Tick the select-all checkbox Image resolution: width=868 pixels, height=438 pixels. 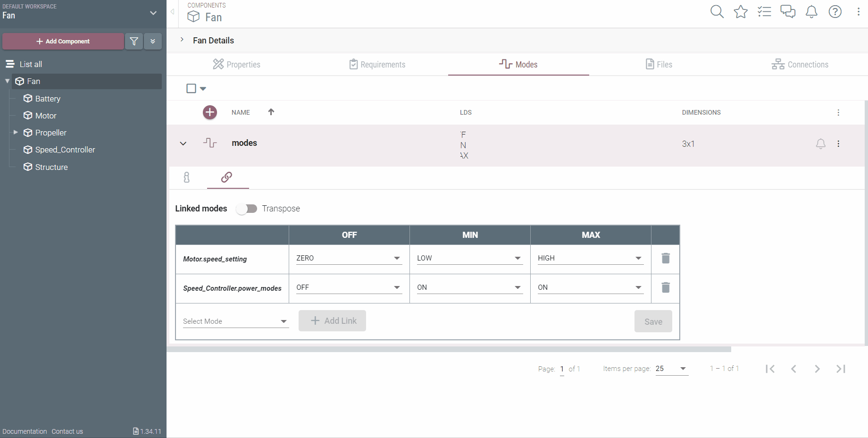[191, 88]
